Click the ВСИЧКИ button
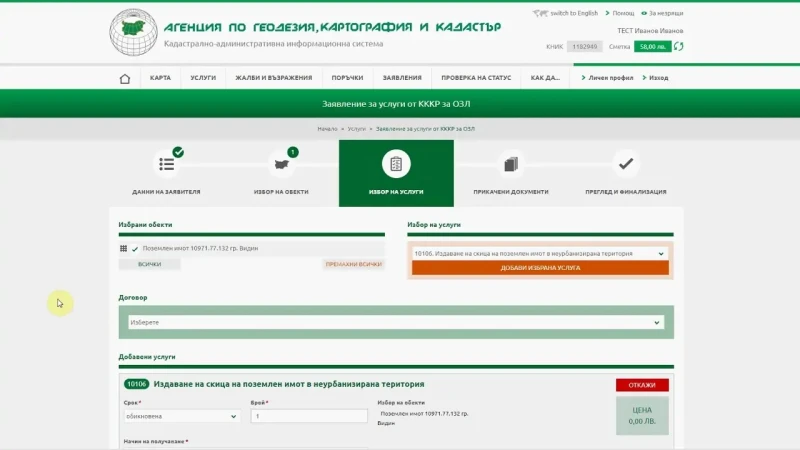 click(x=149, y=264)
